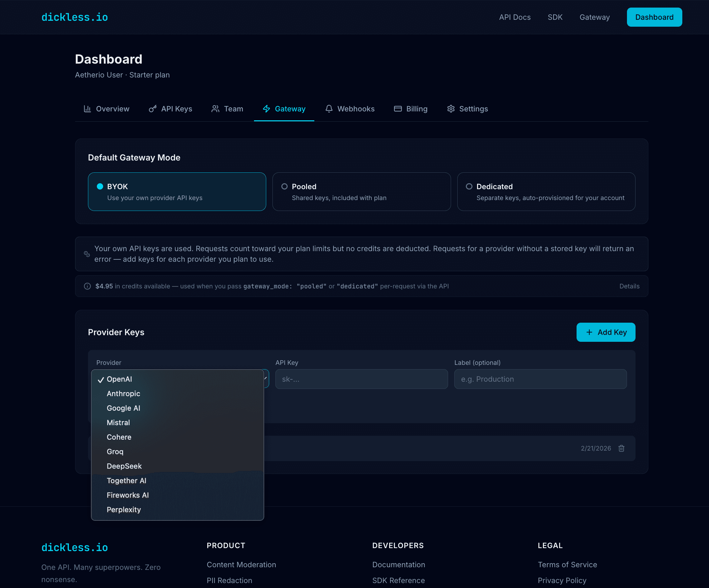Click the info icon next to credits balance
Image resolution: width=709 pixels, height=588 pixels.
[87, 286]
